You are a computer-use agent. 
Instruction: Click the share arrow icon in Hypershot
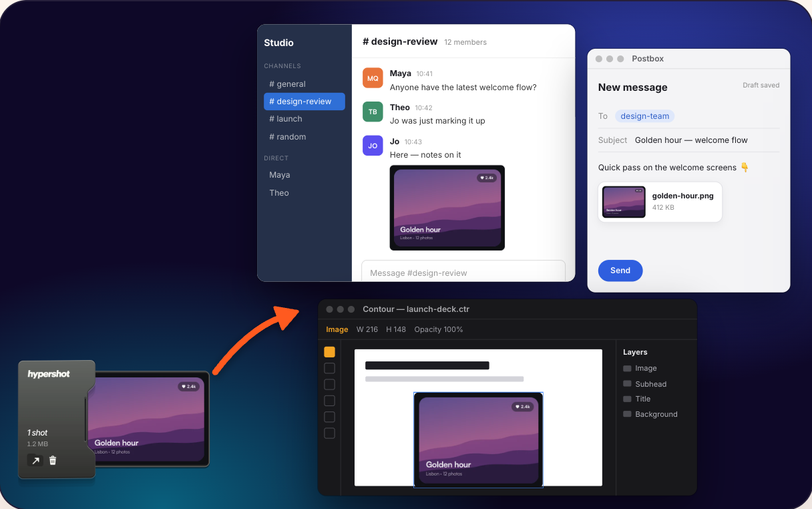coord(35,460)
